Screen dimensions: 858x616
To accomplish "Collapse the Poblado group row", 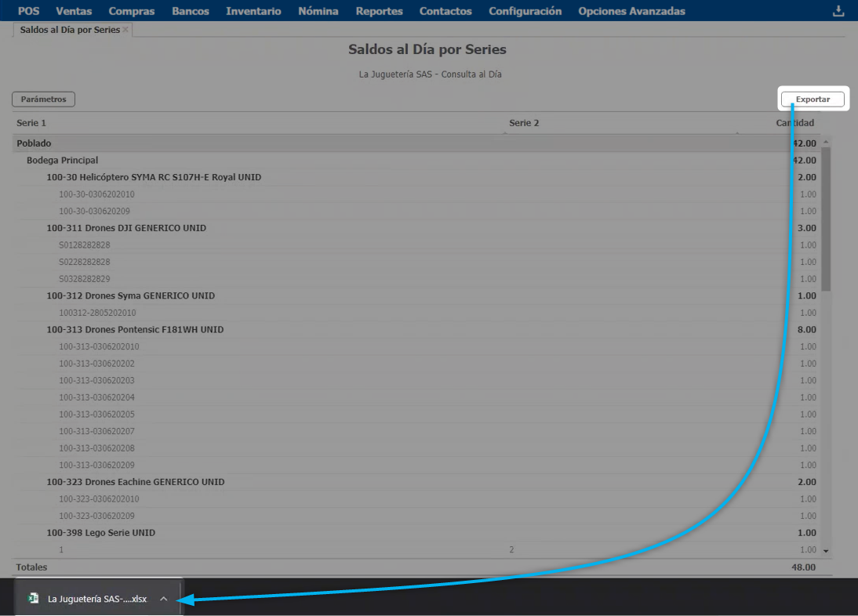I will pos(34,143).
